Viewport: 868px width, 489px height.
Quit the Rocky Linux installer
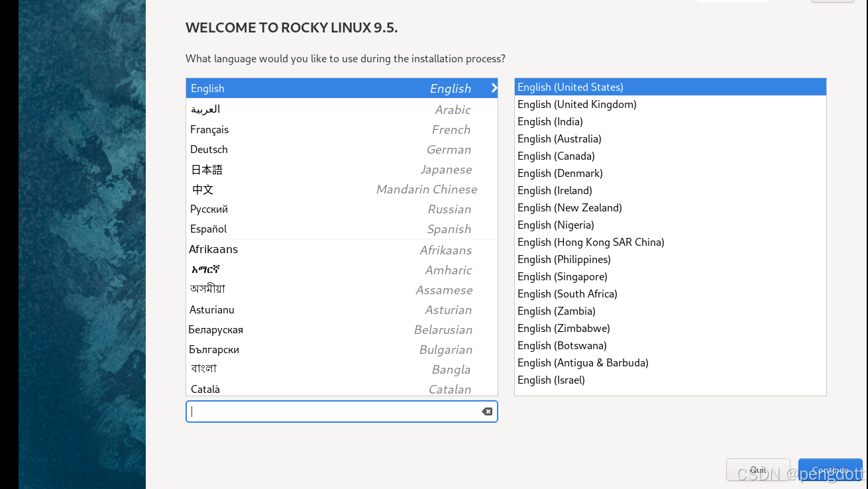pos(758,470)
